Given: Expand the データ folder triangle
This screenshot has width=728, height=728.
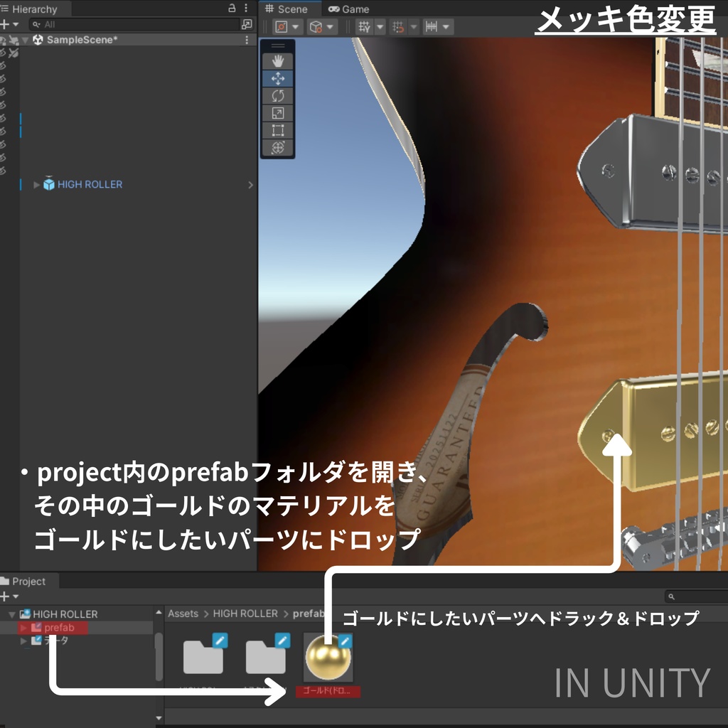Looking at the screenshot, I should coord(23,641).
